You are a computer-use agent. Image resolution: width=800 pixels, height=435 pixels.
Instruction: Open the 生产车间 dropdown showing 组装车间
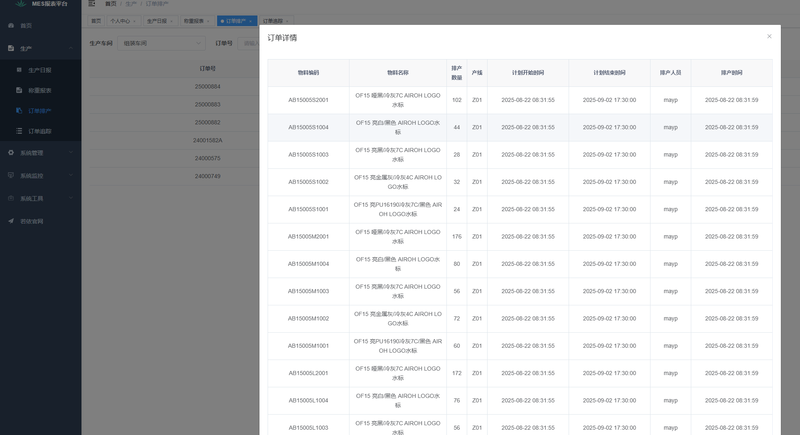click(x=161, y=43)
